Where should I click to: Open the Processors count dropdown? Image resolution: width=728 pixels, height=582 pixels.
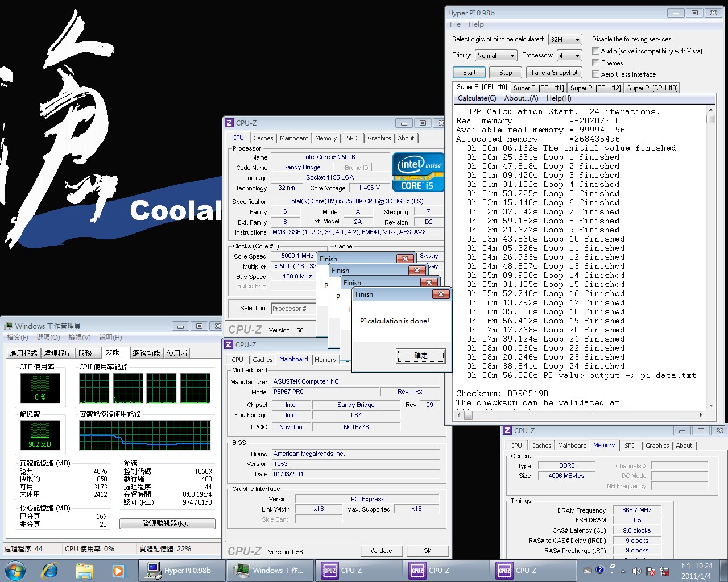[x=569, y=55]
